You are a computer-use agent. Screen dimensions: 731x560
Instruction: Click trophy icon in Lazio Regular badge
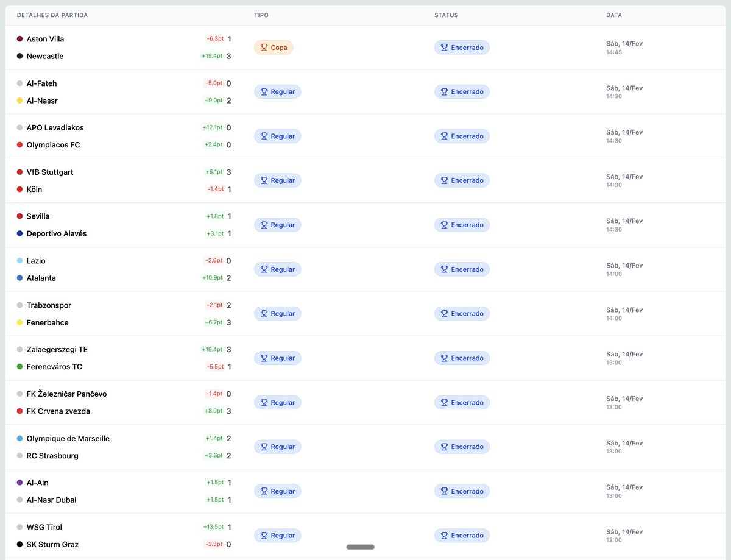click(x=264, y=269)
